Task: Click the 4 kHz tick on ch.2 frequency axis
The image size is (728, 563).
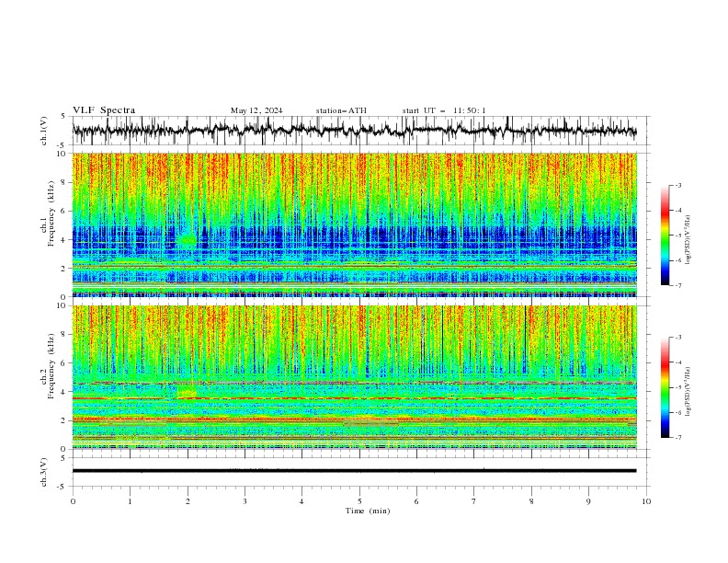Action: (x=64, y=392)
